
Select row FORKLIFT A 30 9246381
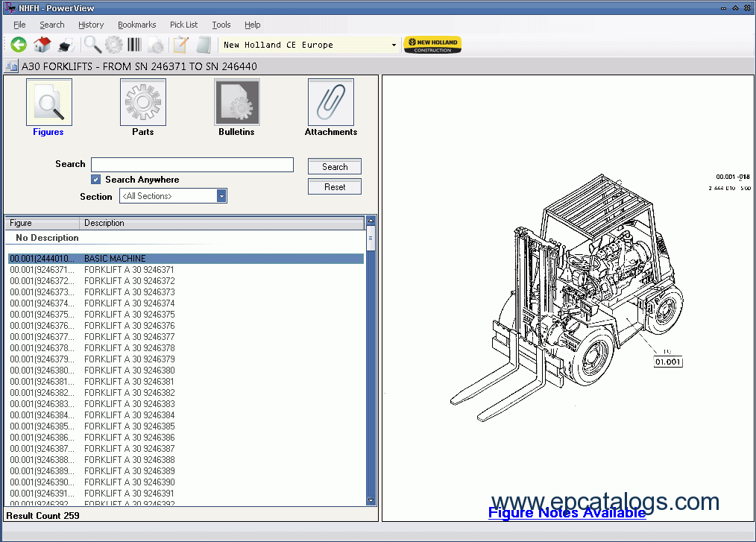point(186,382)
